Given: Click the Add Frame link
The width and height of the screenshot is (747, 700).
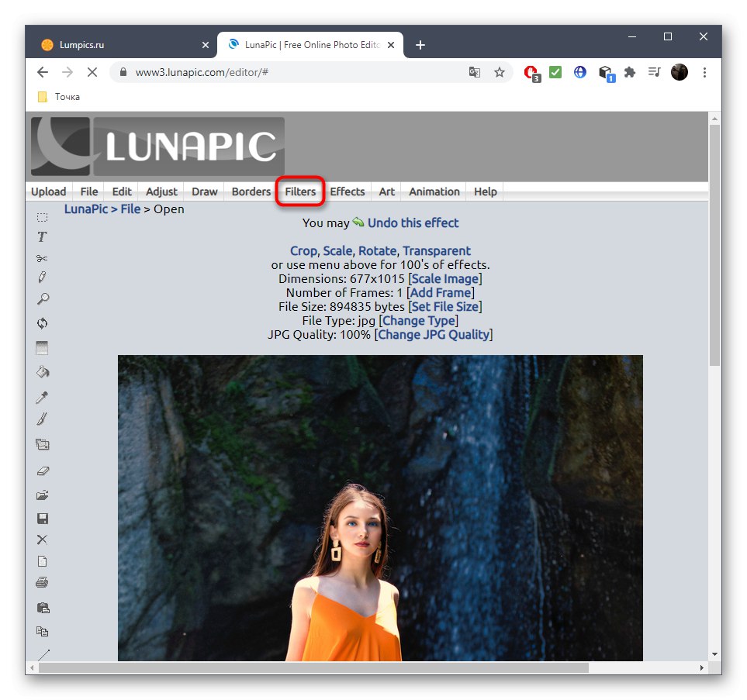Looking at the screenshot, I should coord(441,292).
